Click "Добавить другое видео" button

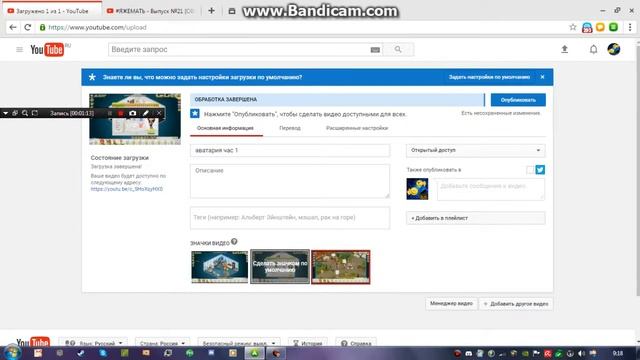516,304
